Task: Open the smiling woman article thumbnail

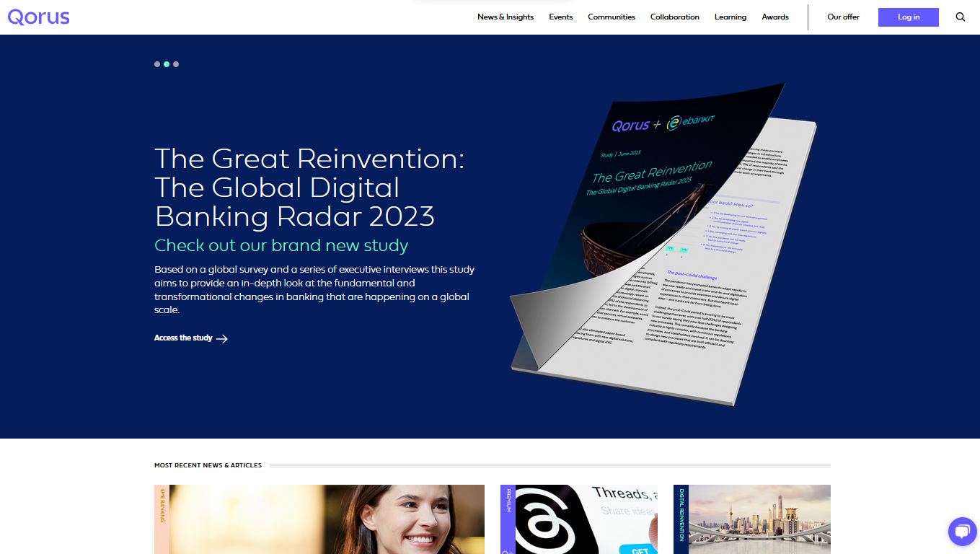Action: [326, 519]
